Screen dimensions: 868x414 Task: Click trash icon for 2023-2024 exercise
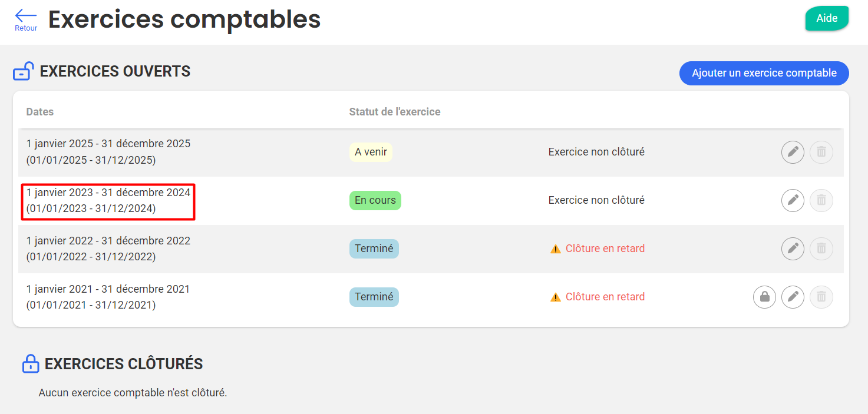[821, 200]
